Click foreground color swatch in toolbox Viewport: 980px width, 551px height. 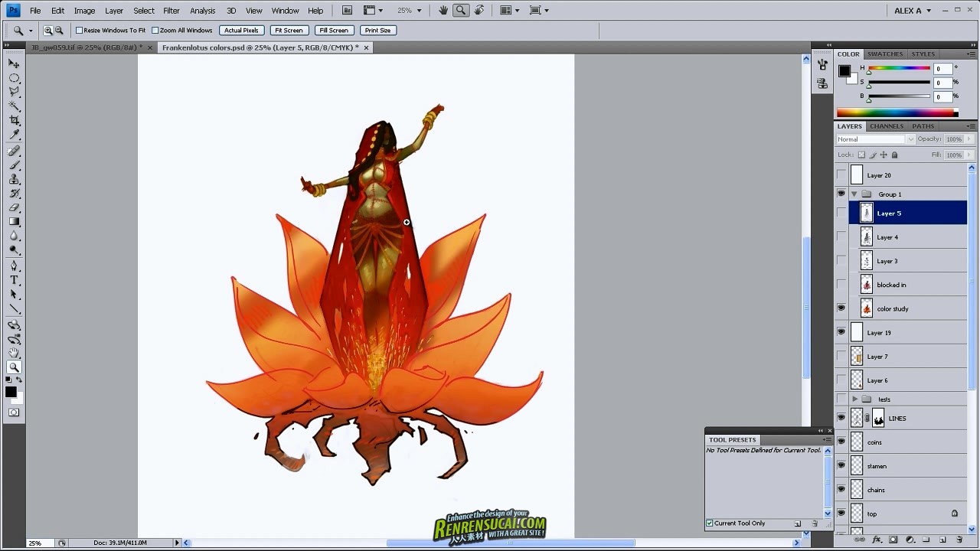[11, 392]
